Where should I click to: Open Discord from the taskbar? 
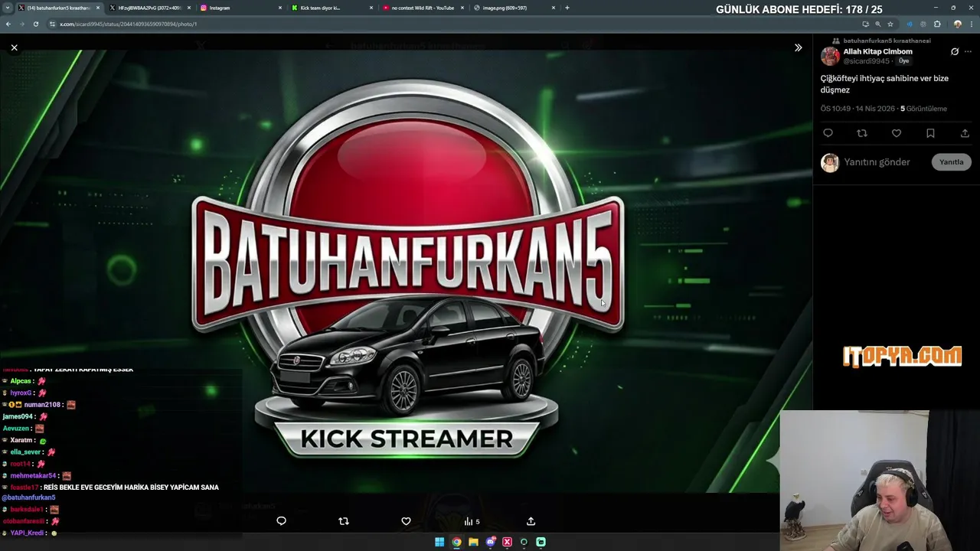(491, 542)
